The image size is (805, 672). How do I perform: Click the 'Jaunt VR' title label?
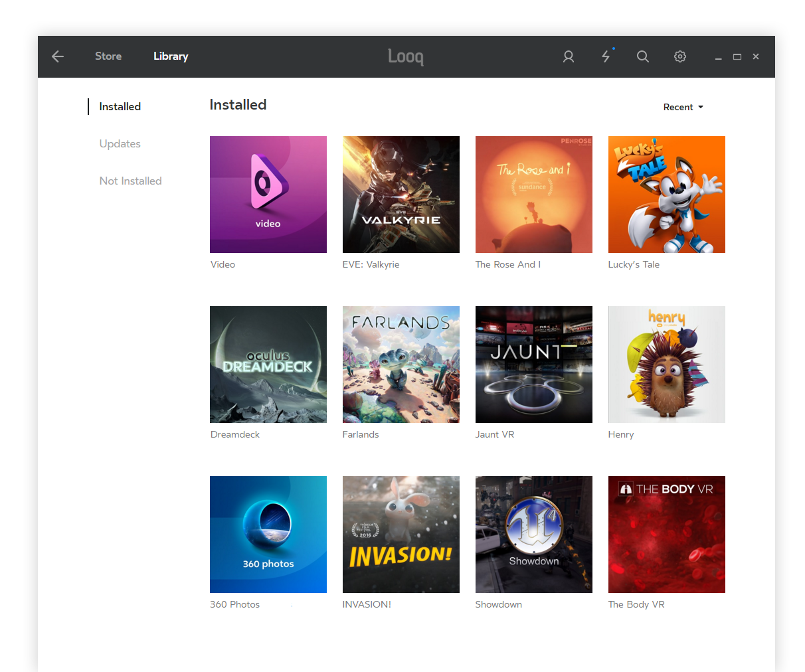tap(495, 434)
